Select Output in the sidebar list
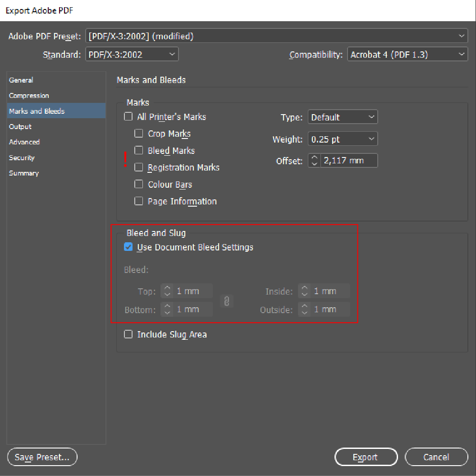This screenshot has width=476, height=476. coord(20,127)
